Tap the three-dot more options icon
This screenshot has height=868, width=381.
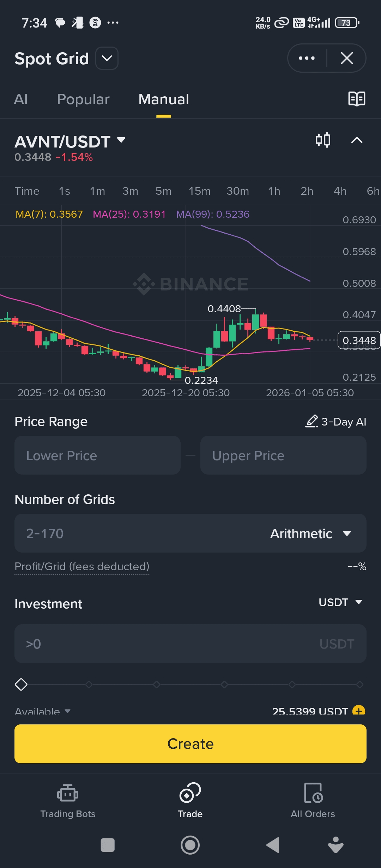pyautogui.click(x=307, y=58)
